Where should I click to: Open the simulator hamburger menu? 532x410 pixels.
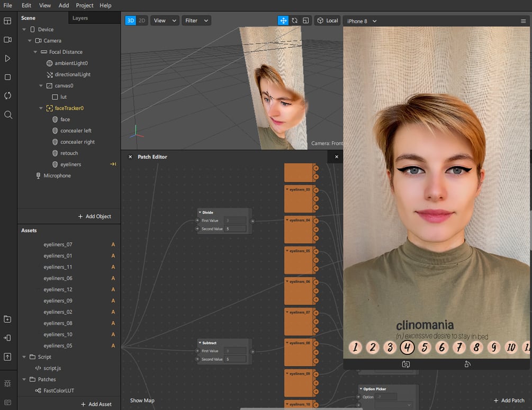[x=523, y=21]
